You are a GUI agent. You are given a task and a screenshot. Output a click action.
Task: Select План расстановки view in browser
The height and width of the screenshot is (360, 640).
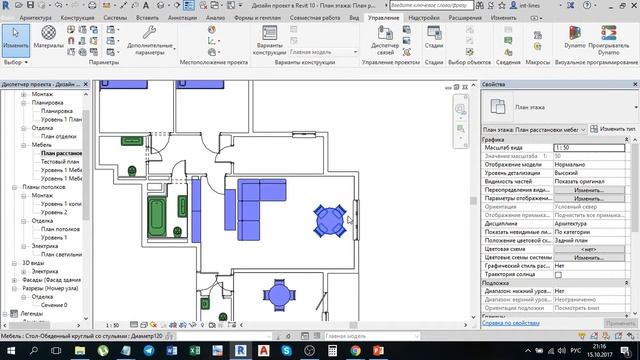click(61, 153)
